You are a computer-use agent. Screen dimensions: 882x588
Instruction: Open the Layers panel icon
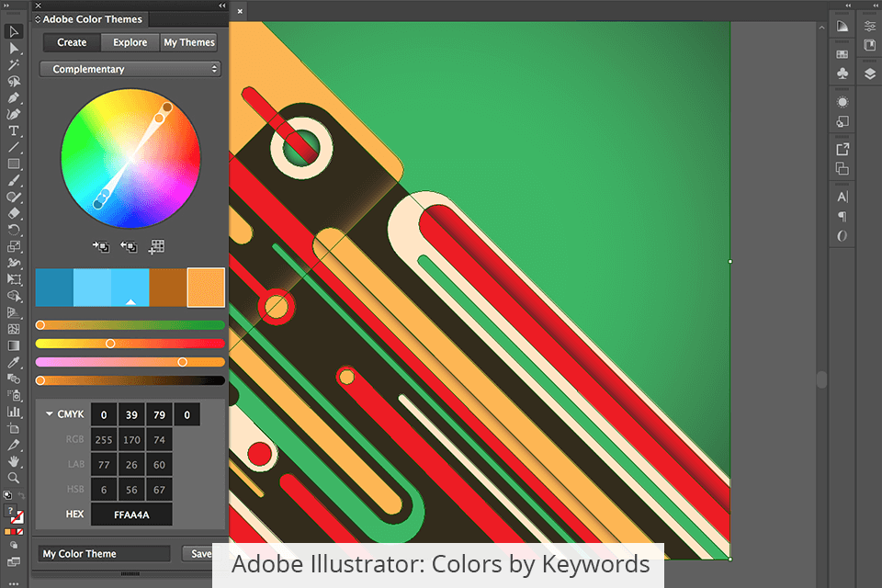click(x=870, y=73)
